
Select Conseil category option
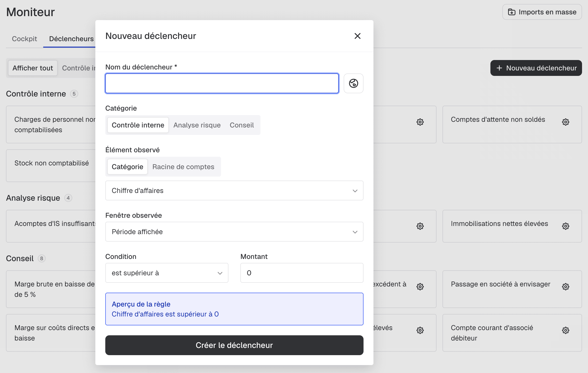click(x=242, y=125)
